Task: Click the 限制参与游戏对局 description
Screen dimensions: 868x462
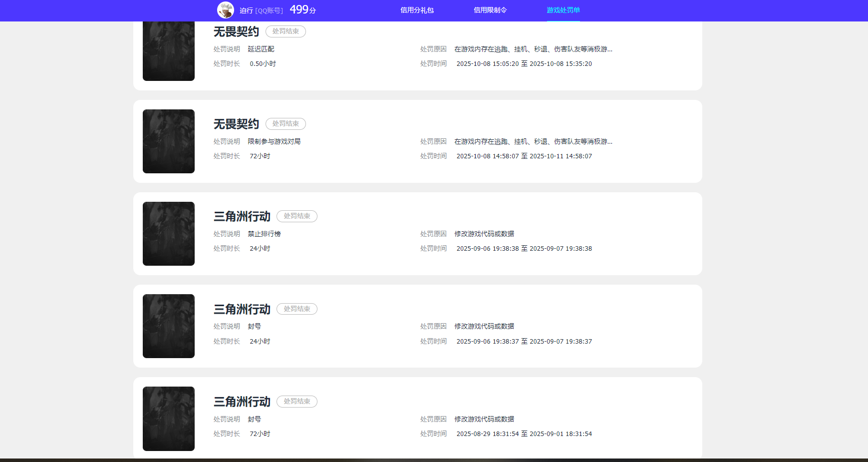Action: point(274,141)
